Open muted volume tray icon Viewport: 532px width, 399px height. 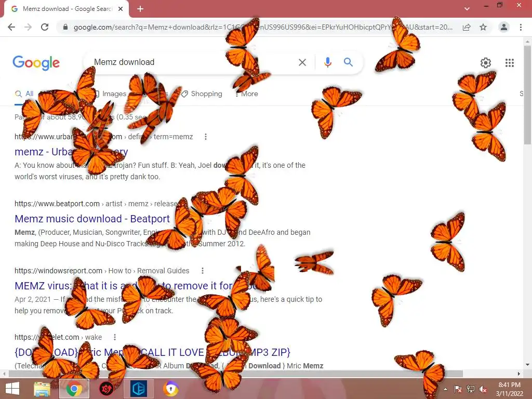483,389
